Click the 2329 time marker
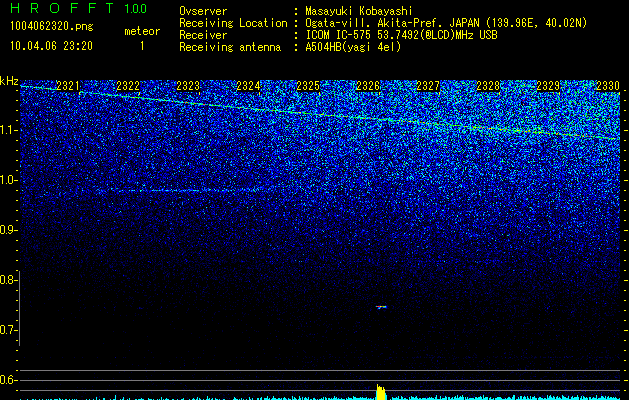The width and height of the screenshot is (629, 400). click(548, 86)
